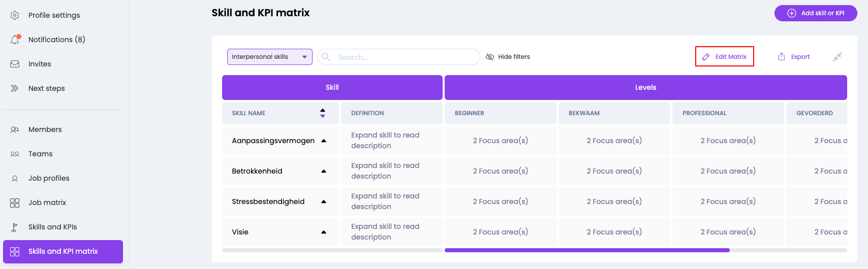The image size is (868, 269).
Task: Click the Notifications bell icon
Action: pyautogui.click(x=15, y=40)
